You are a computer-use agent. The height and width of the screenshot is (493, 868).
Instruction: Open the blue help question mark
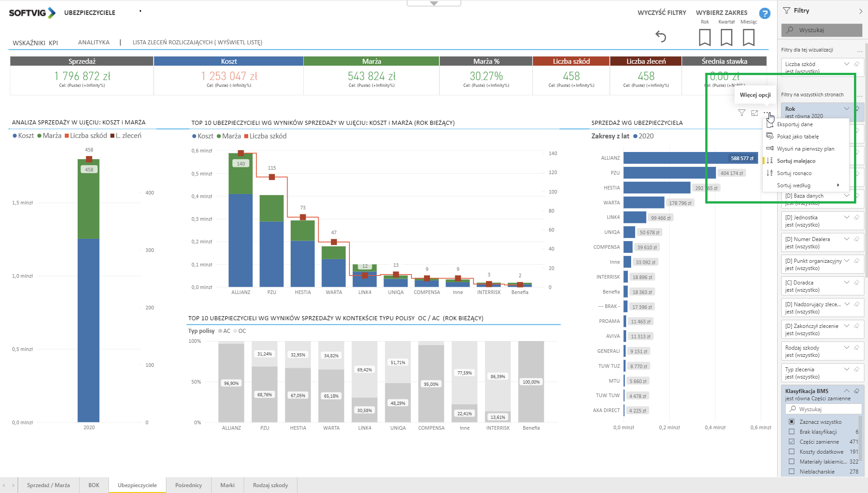tap(764, 14)
